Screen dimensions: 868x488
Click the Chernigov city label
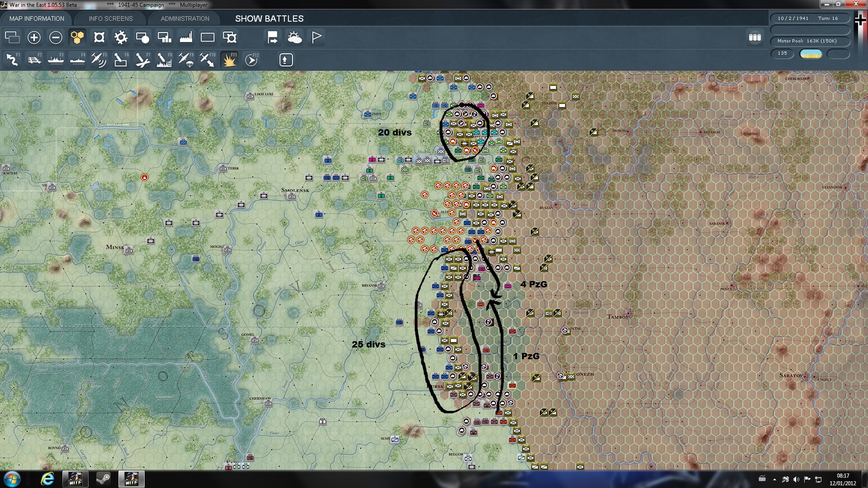260,399
